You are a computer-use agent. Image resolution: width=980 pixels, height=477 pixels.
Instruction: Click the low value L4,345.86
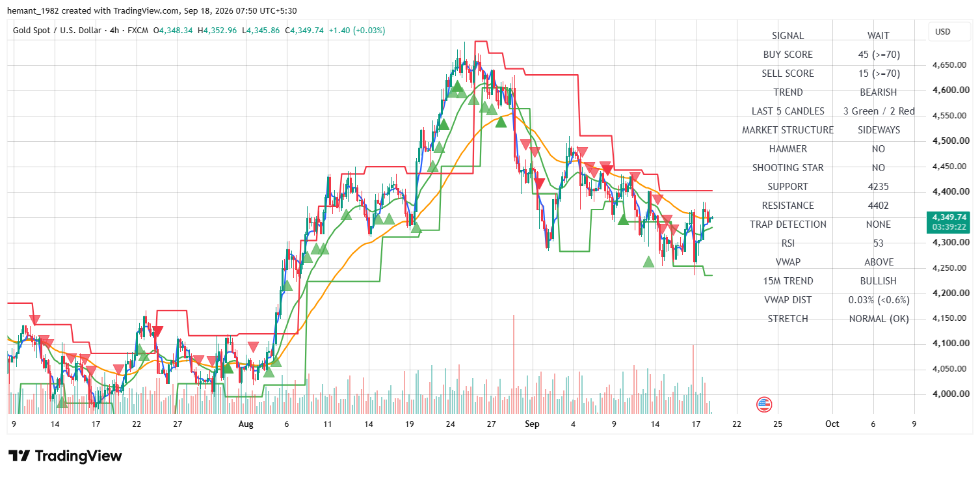pyautogui.click(x=261, y=31)
